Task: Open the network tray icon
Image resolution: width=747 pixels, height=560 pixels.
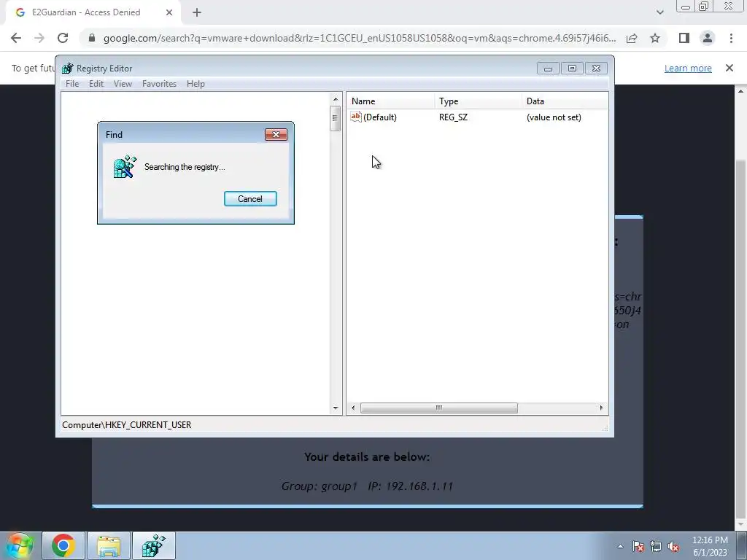Action: 656,547
